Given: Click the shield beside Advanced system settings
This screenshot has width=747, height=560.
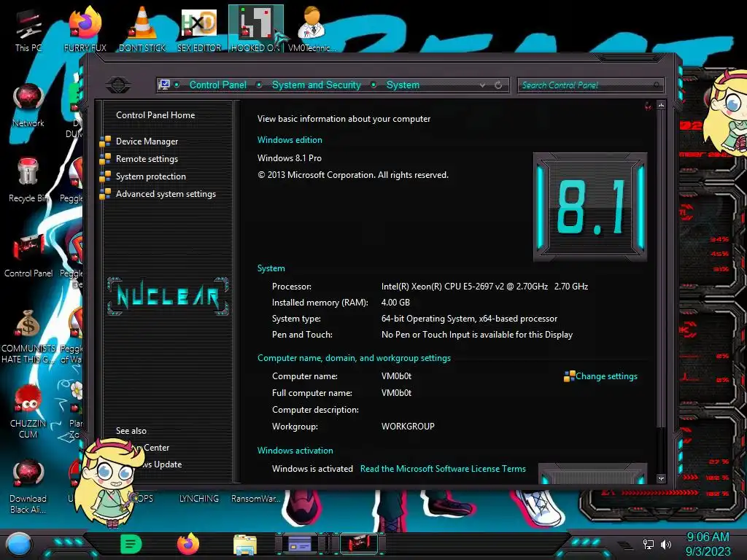Looking at the screenshot, I should click(x=105, y=194).
